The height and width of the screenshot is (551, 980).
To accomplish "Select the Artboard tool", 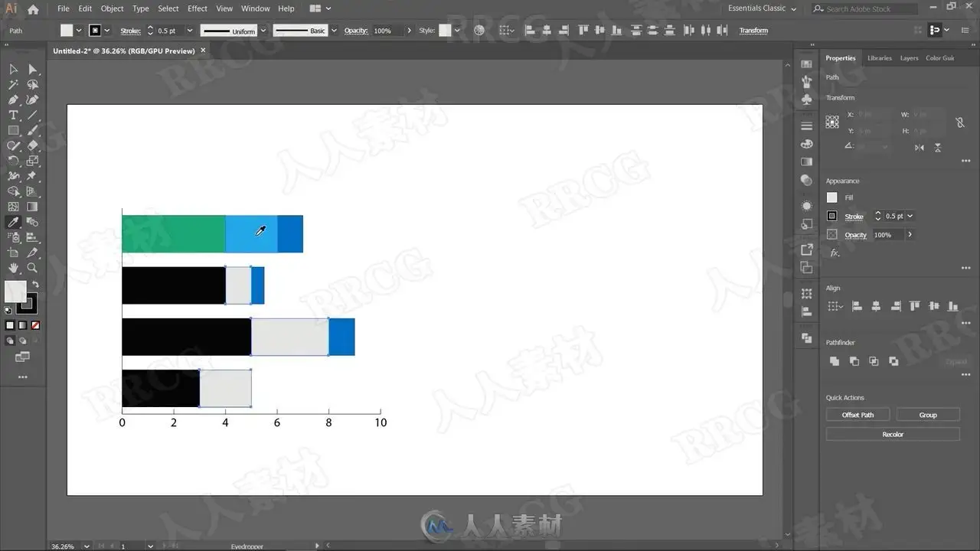I will point(13,253).
